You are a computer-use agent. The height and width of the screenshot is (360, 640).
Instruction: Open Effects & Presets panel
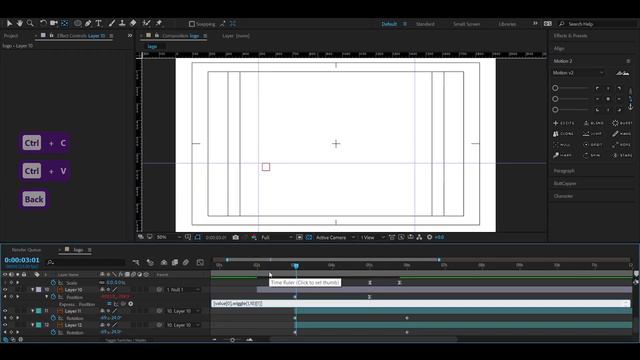(571, 36)
